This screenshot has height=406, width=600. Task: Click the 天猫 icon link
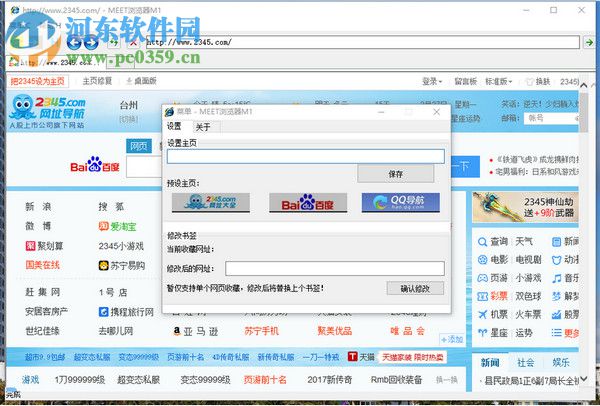(361, 357)
